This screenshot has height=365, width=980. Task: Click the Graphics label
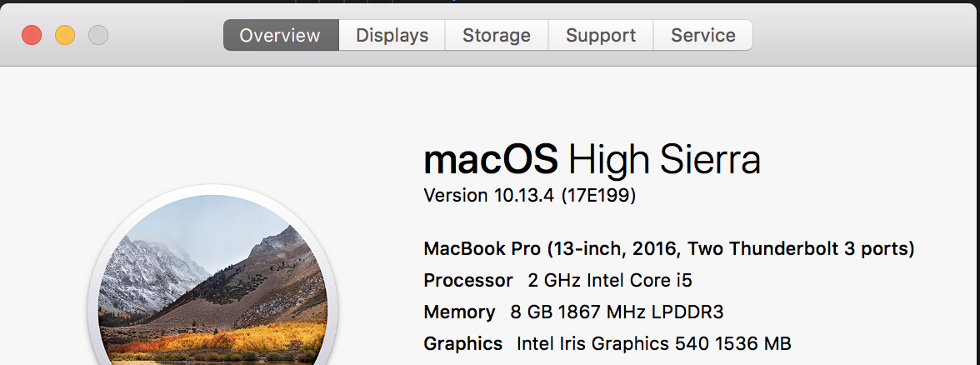click(463, 343)
